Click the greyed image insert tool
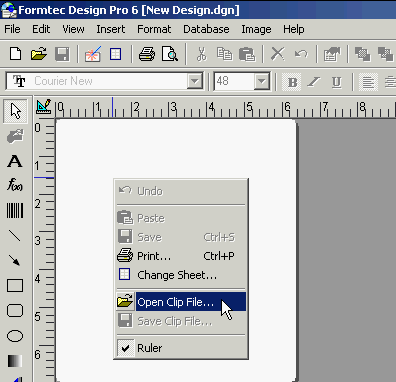Screen dimensions: 396x382 [15, 136]
